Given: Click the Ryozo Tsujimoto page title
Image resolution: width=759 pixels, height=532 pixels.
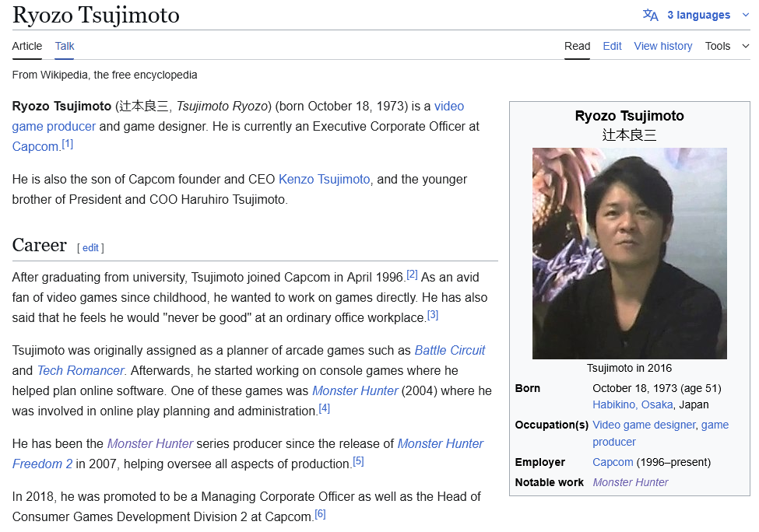Looking at the screenshot, I should click(96, 15).
